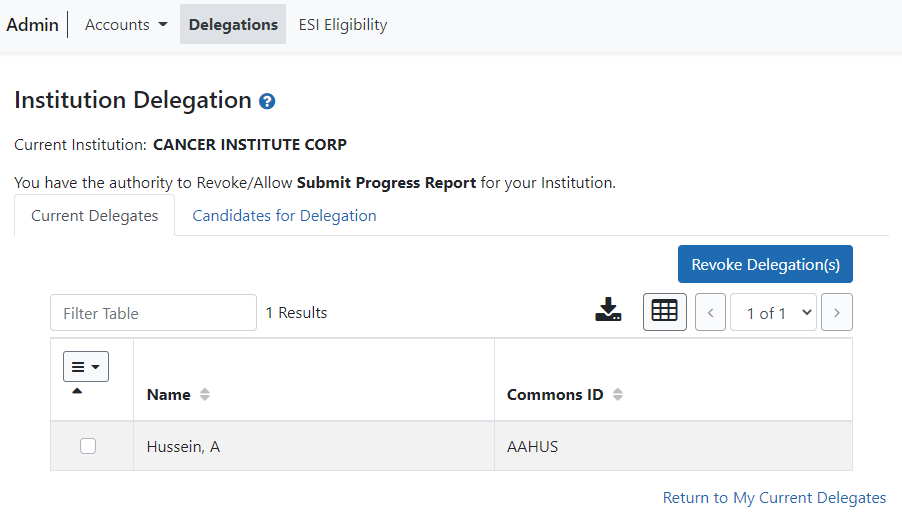
Task: Download the table data via export icon
Action: tap(608, 309)
